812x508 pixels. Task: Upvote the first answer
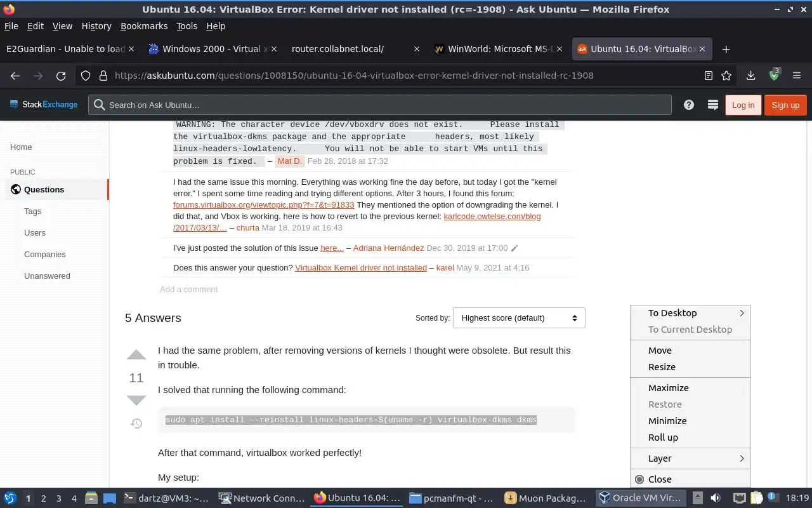pyautogui.click(x=136, y=355)
